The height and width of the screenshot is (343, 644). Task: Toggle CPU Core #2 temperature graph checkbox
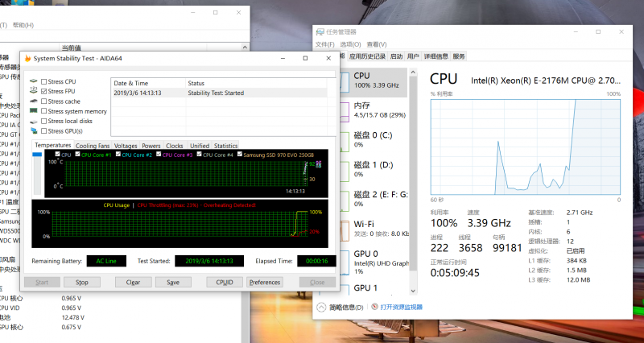click(118, 155)
